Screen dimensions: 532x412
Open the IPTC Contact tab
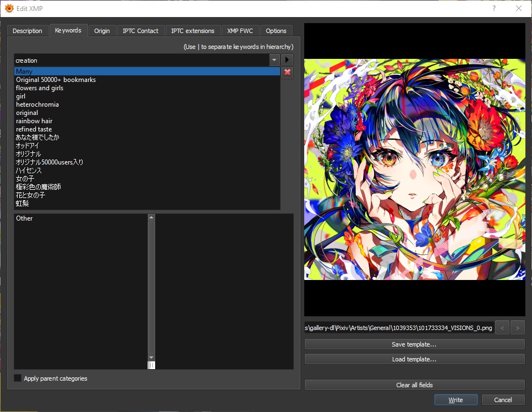[x=140, y=31]
